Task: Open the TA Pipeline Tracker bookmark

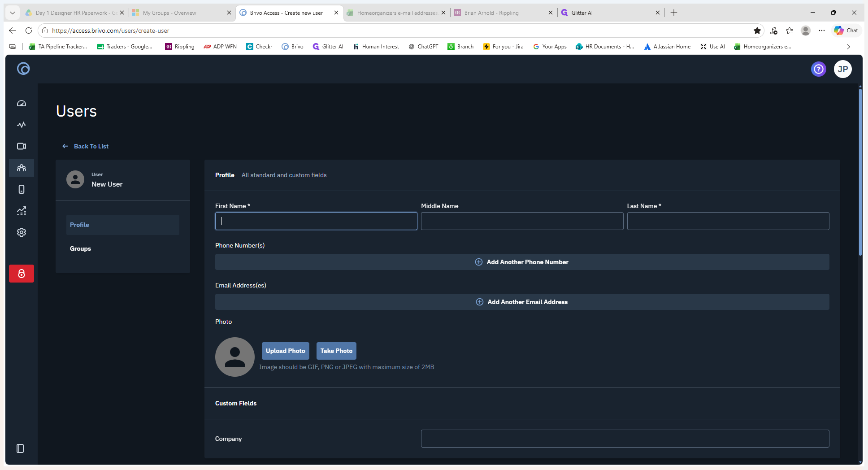Action: click(58, 47)
